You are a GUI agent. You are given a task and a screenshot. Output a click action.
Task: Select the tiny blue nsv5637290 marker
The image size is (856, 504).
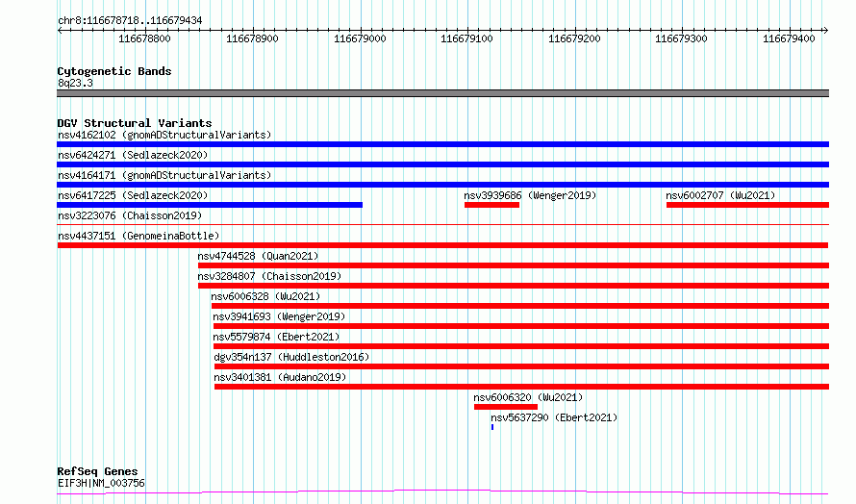pyautogui.click(x=492, y=428)
